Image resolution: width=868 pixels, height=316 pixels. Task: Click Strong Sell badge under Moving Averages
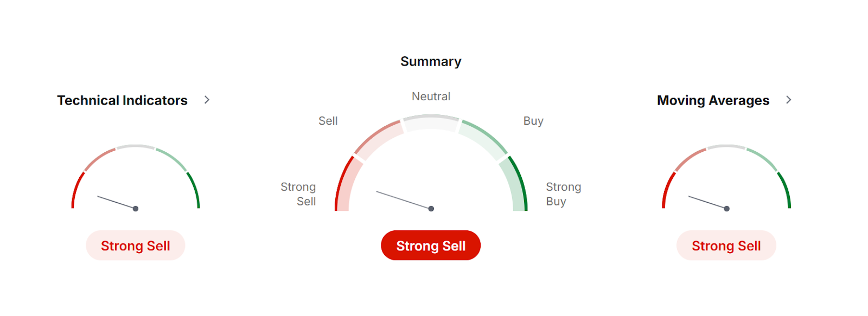726,246
